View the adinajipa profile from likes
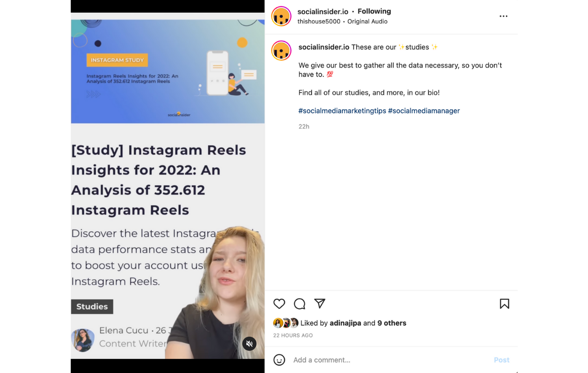This screenshot has width=588, height=373. (x=345, y=323)
